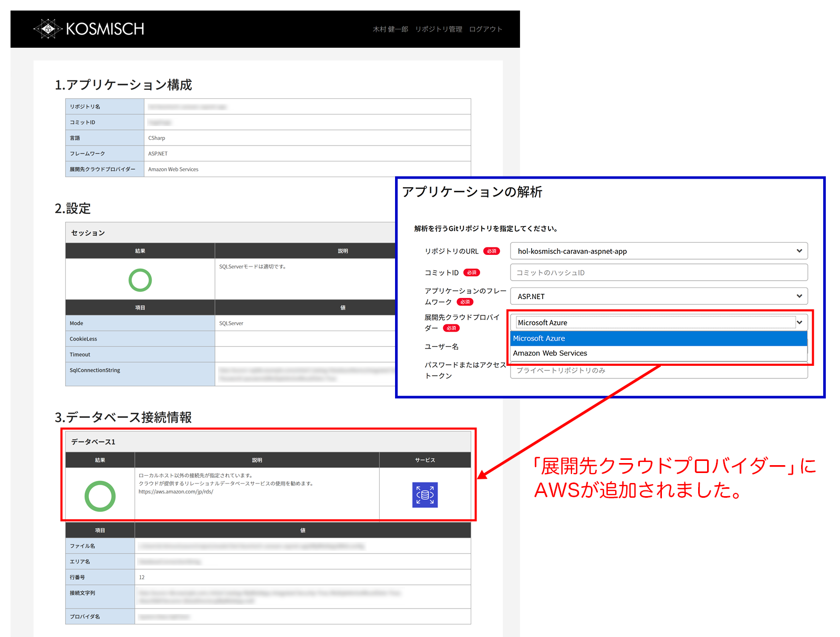The width and height of the screenshot is (840, 637).
Task: Click the 行番号 value 12
Action: click(x=142, y=577)
